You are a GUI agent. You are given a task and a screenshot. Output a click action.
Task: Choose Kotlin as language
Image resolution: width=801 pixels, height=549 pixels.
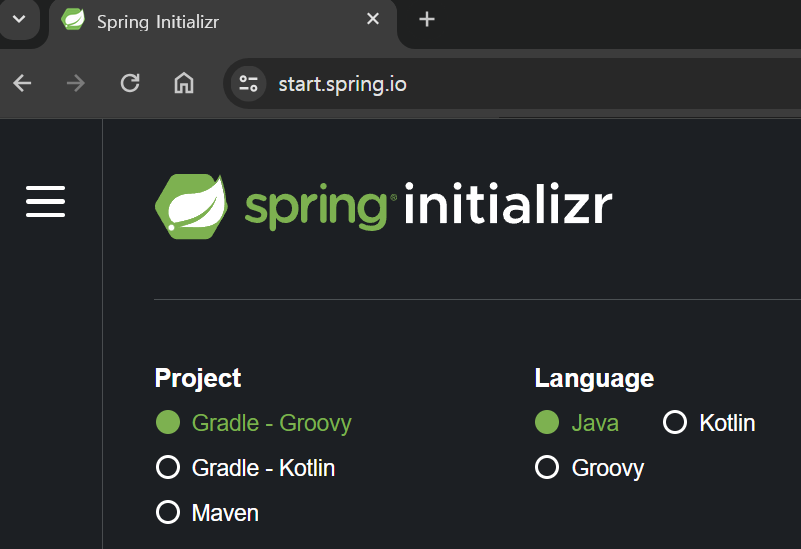(675, 423)
